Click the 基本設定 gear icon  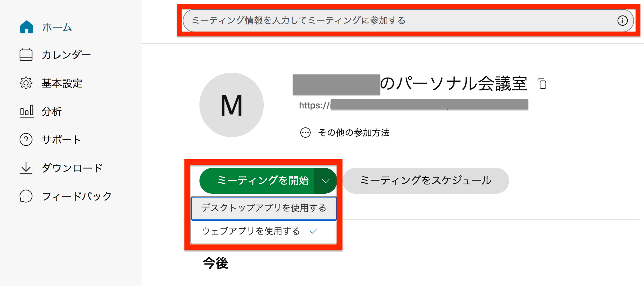coord(26,83)
